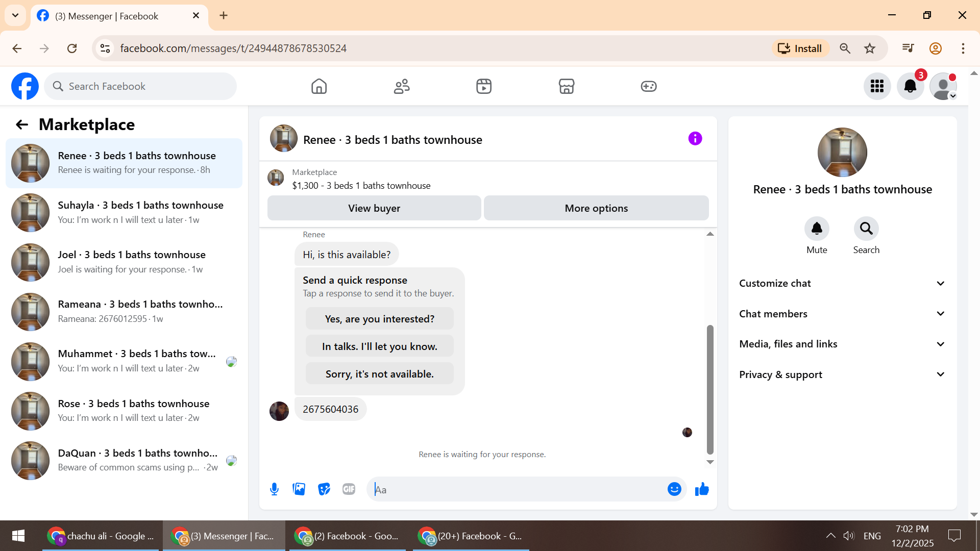Toggle conversation information panel icon
This screenshot has width=980, height=551.
coord(695,139)
